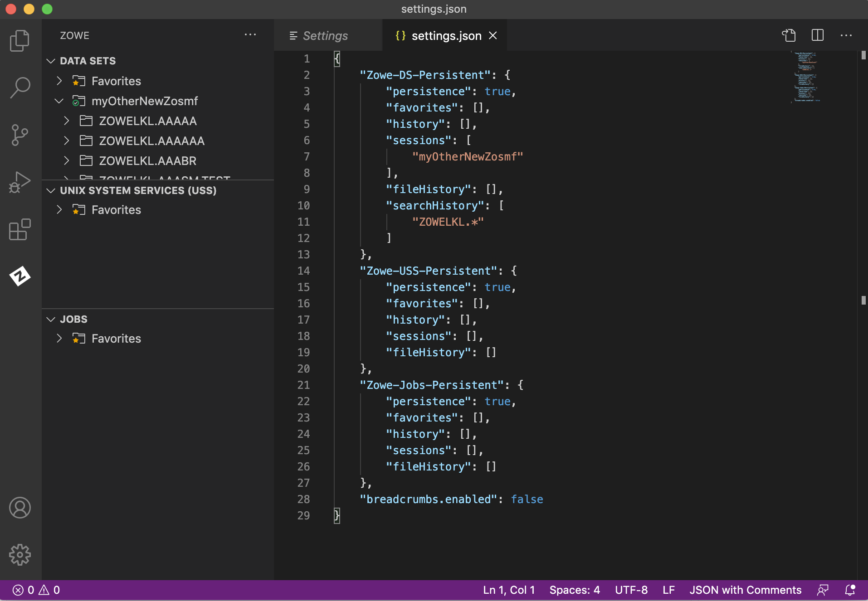868x601 pixels.
Task: Expand the ZOWELKL.AAABR data set node
Action: [x=66, y=160]
